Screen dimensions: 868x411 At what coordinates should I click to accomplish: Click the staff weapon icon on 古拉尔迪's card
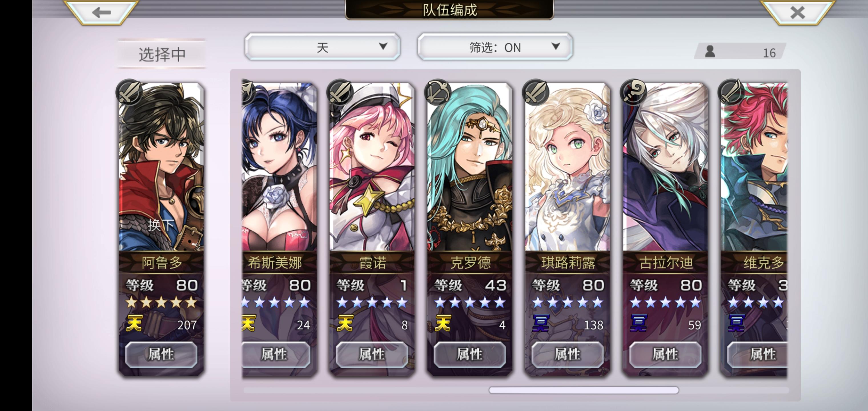634,92
